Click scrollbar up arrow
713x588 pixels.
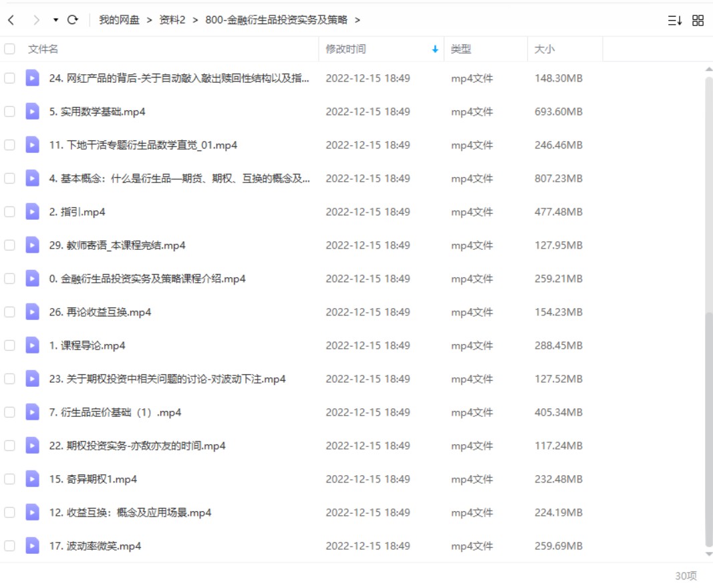(708, 69)
